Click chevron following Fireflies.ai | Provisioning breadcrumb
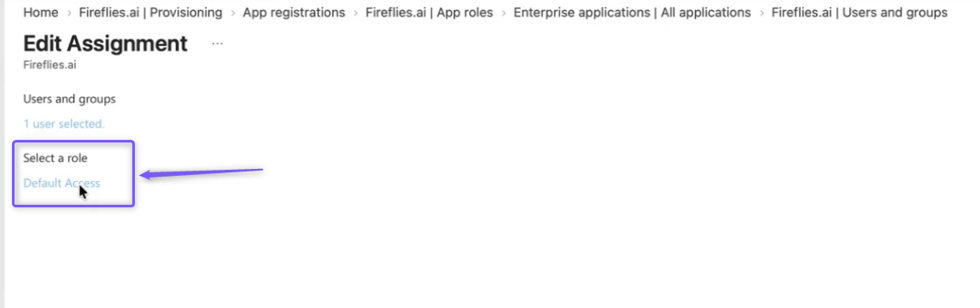This screenshot has width=980, height=308. (232, 13)
